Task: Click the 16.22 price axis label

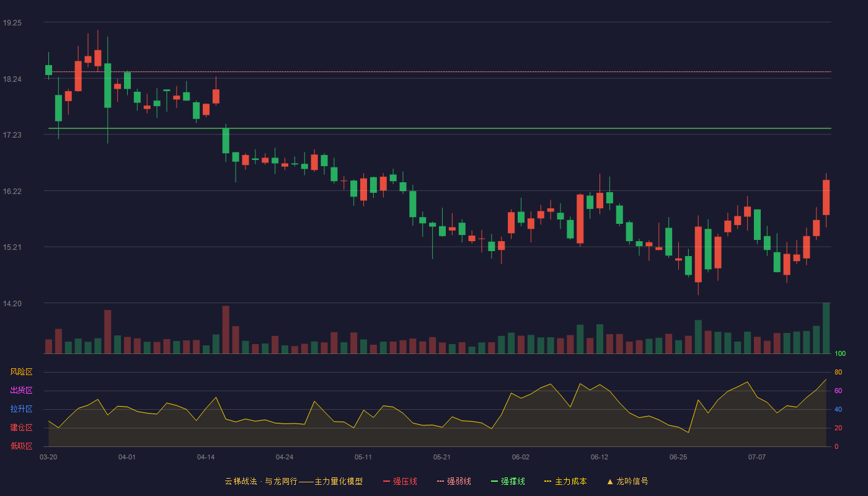Action: tap(12, 192)
